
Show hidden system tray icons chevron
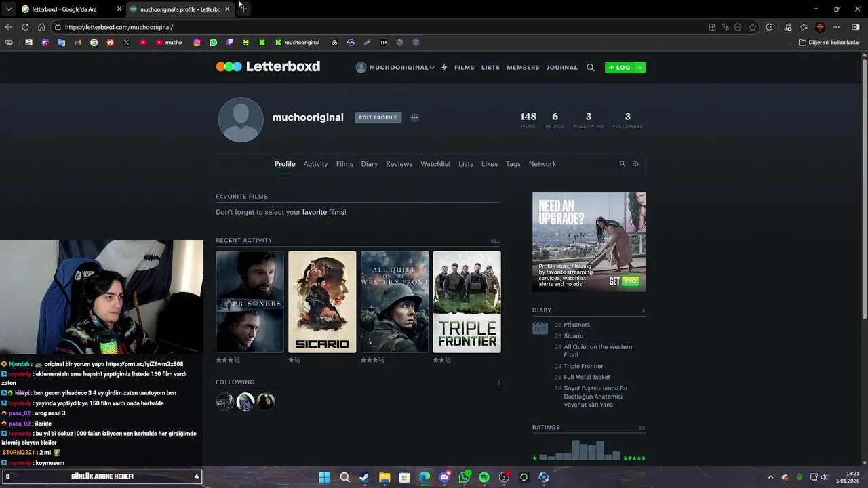pyautogui.click(x=770, y=477)
